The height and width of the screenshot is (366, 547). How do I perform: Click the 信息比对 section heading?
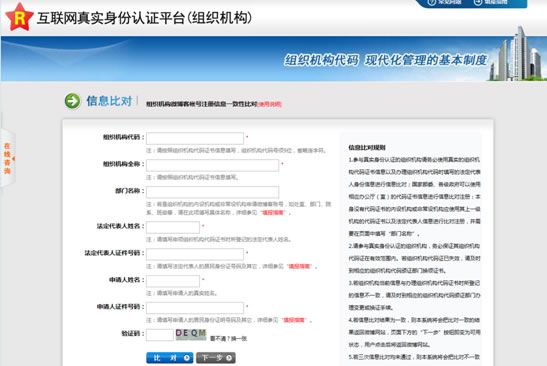109,101
